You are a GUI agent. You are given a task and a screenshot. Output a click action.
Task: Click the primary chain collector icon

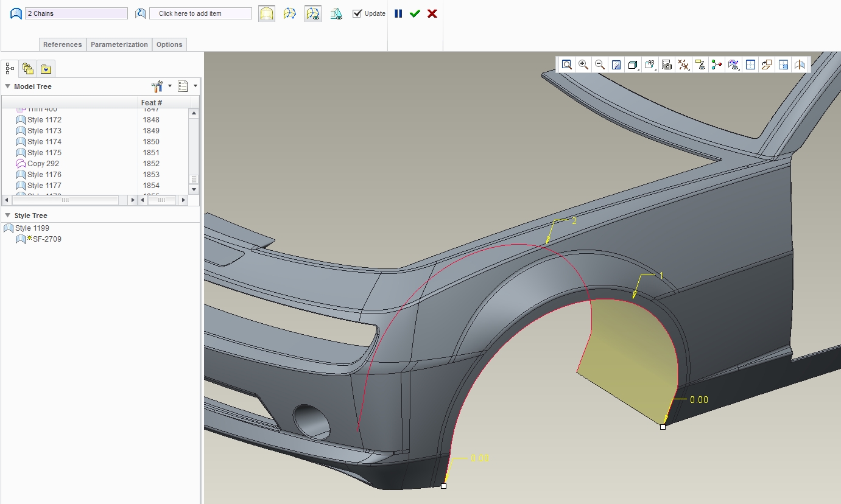(x=16, y=13)
